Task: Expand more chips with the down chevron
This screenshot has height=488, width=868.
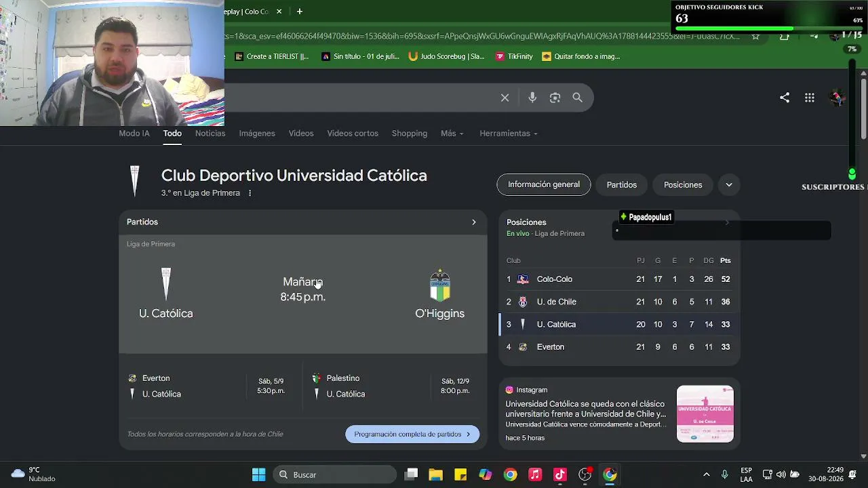Action: tap(729, 184)
